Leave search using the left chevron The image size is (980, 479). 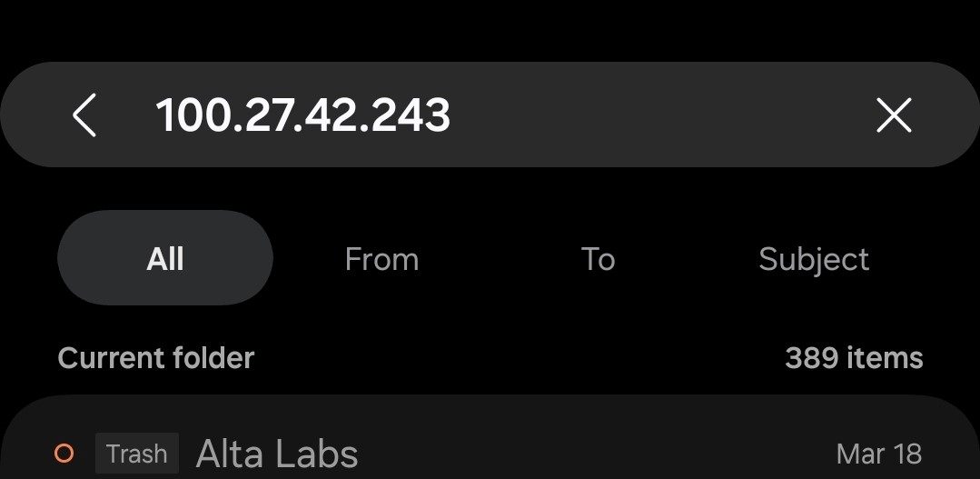(84, 115)
